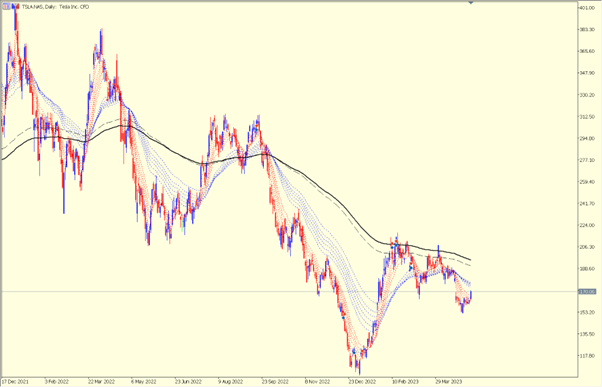The height and width of the screenshot is (387, 602).
Task: Open the one-click trading panel icon
Action: 7,7
